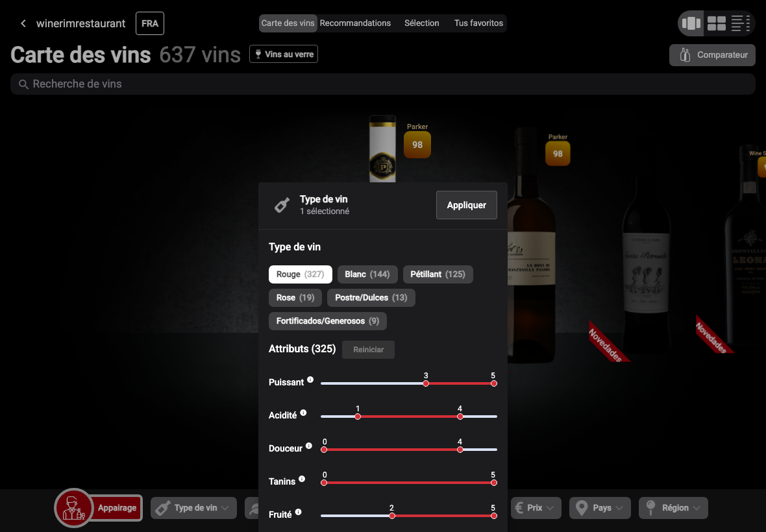
Task: Click the winerimrestaurant title link
Action: (x=81, y=23)
